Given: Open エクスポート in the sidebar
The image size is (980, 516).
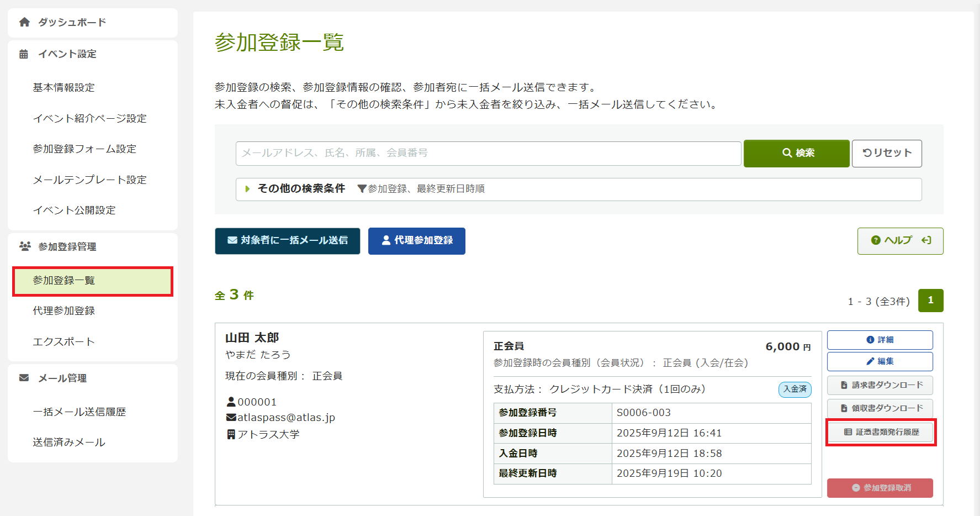Looking at the screenshot, I should point(63,341).
